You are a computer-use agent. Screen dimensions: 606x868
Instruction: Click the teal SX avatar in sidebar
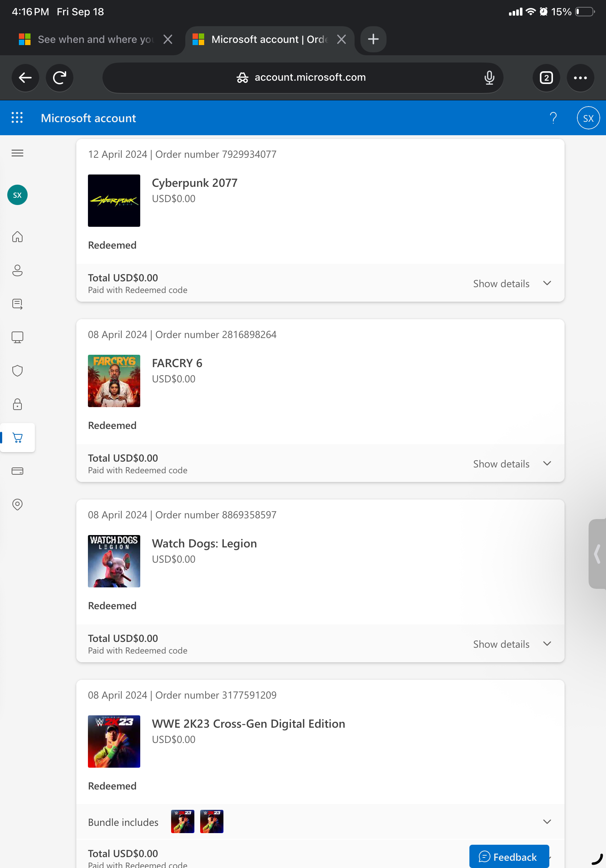(x=17, y=195)
